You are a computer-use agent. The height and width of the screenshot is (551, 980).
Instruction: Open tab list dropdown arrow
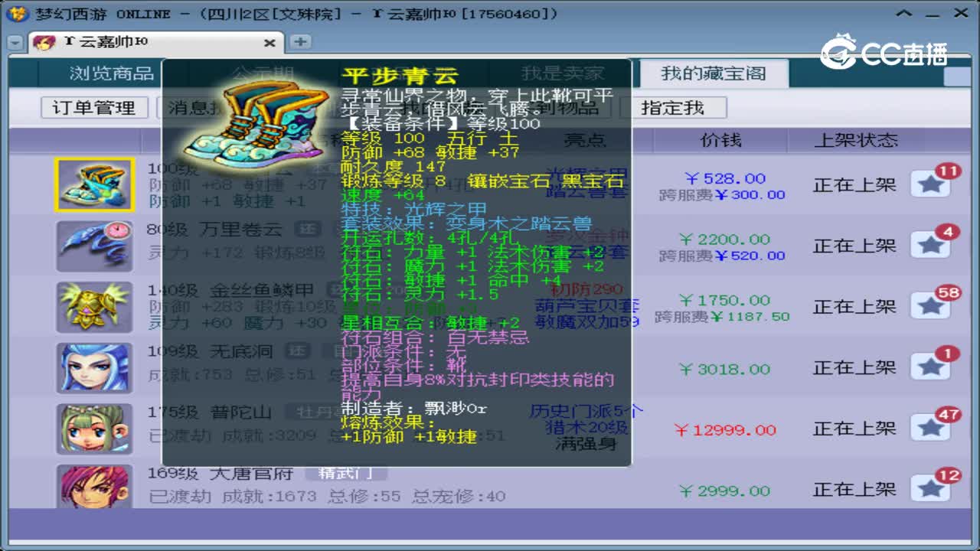click(15, 43)
